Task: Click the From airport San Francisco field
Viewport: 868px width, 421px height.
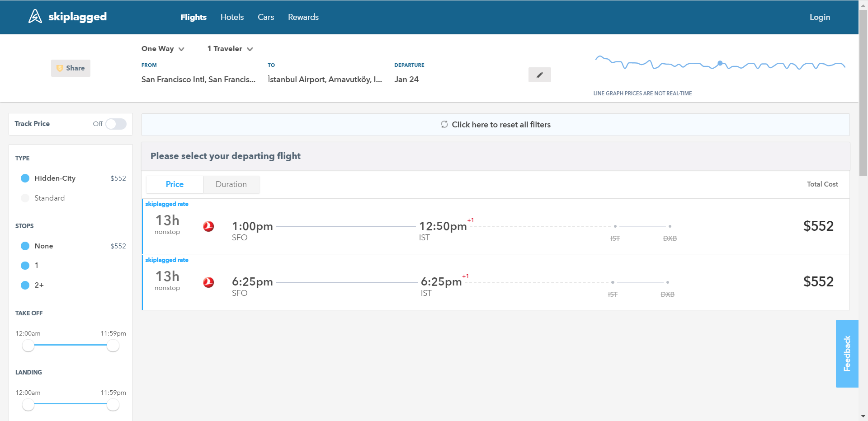Action: point(198,80)
